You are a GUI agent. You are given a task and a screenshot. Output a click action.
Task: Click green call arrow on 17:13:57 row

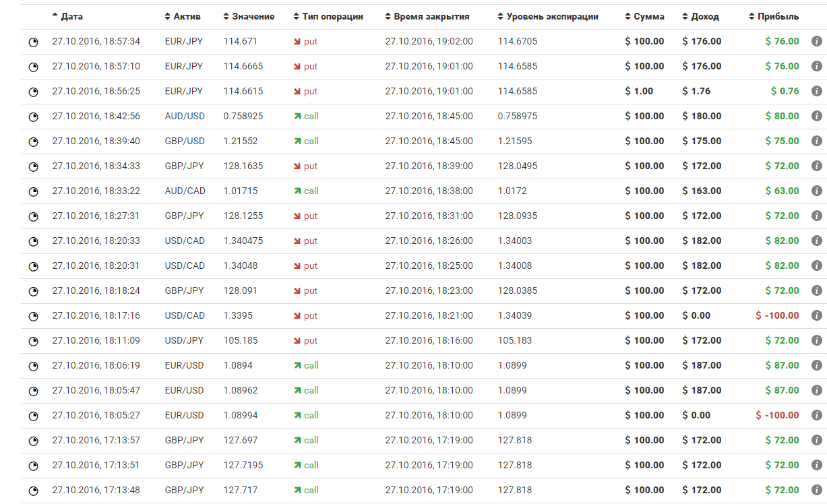297,441
